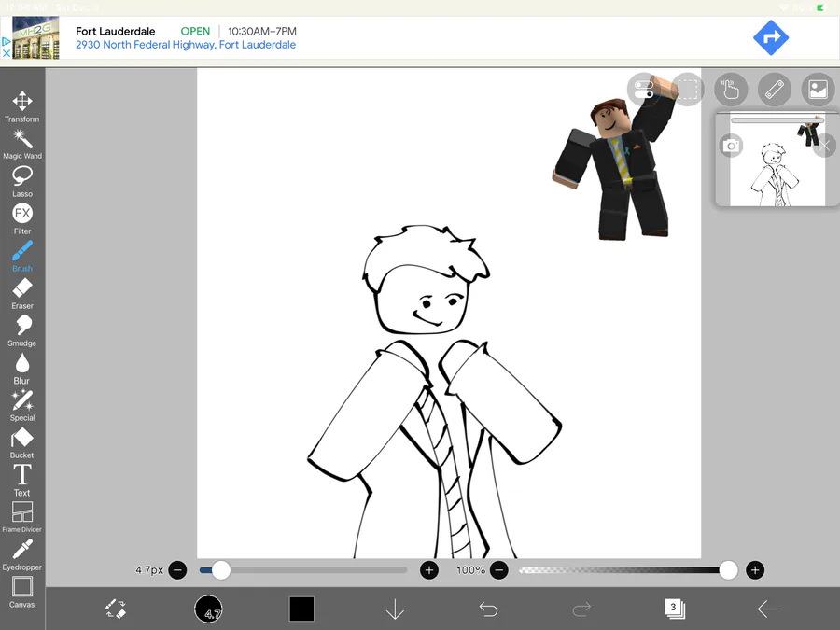Click the AdChoices triangle icon
The height and width of the screenshot is (630, 840).
click(x=6, y=41)
